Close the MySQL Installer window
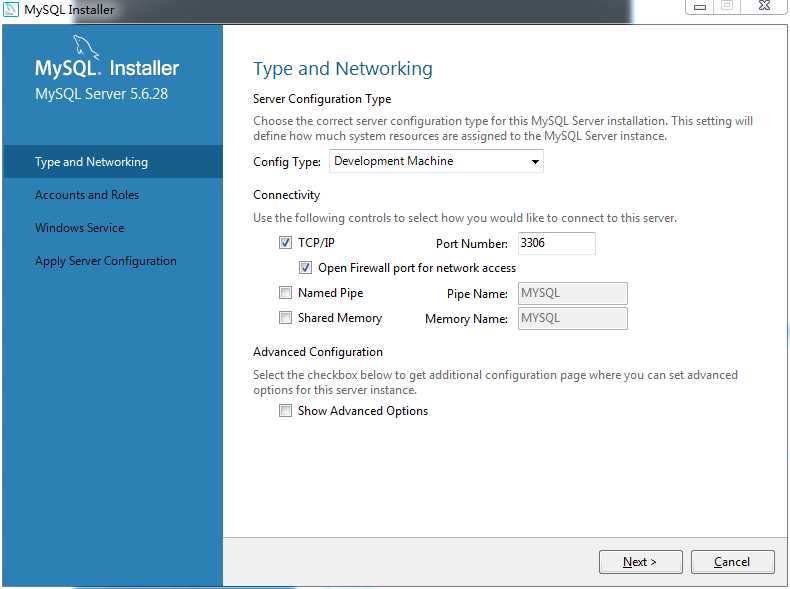The image size is (790, 589). 765,6
